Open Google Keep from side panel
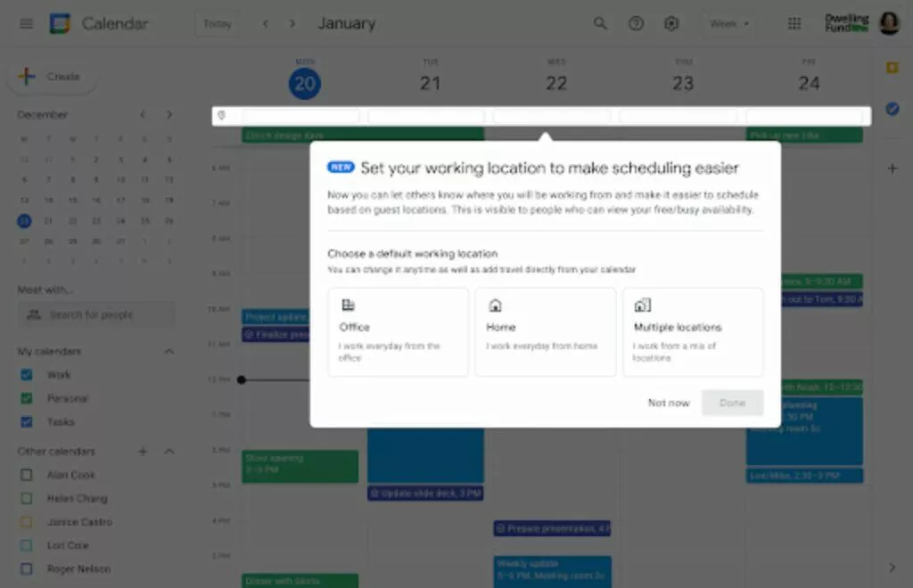 point(892,68)
